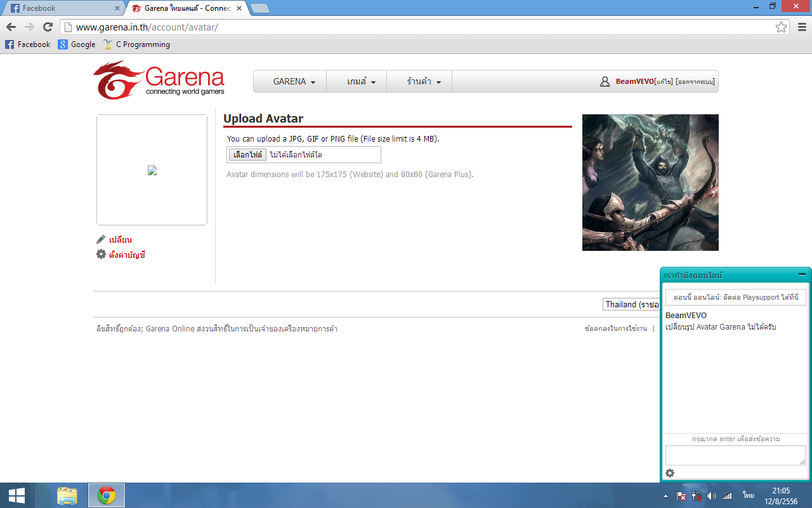Click the Chrome taskbar icon
This screenshot has height=508, width=812.
pos(107,495)
